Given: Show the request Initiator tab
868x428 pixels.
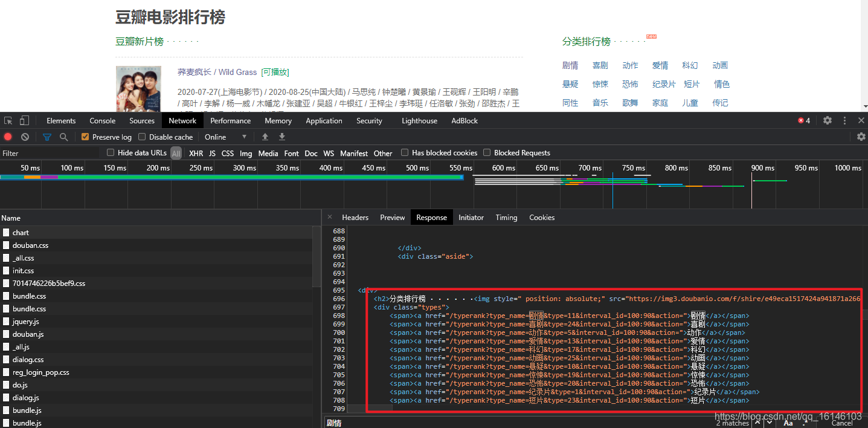Looking at the screenshot, I should click(x=471, y=218).
